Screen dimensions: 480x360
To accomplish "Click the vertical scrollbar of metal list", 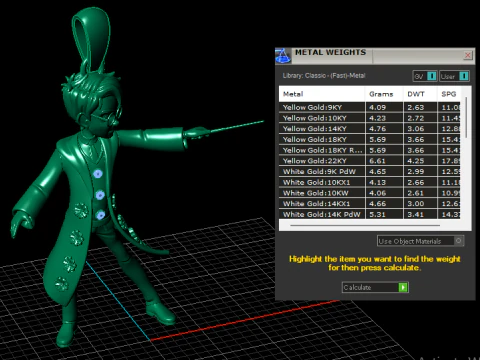I will click(x=466, y=117).
